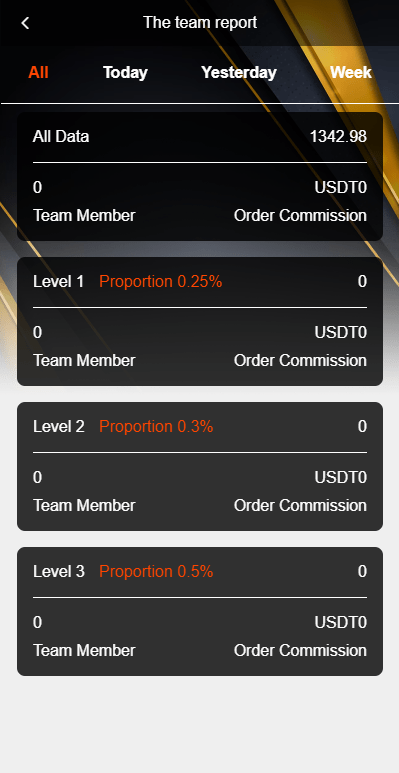The height and width of the screenshot is (773, 399).
Task: Select the All tab
Action: click(38, 72)
